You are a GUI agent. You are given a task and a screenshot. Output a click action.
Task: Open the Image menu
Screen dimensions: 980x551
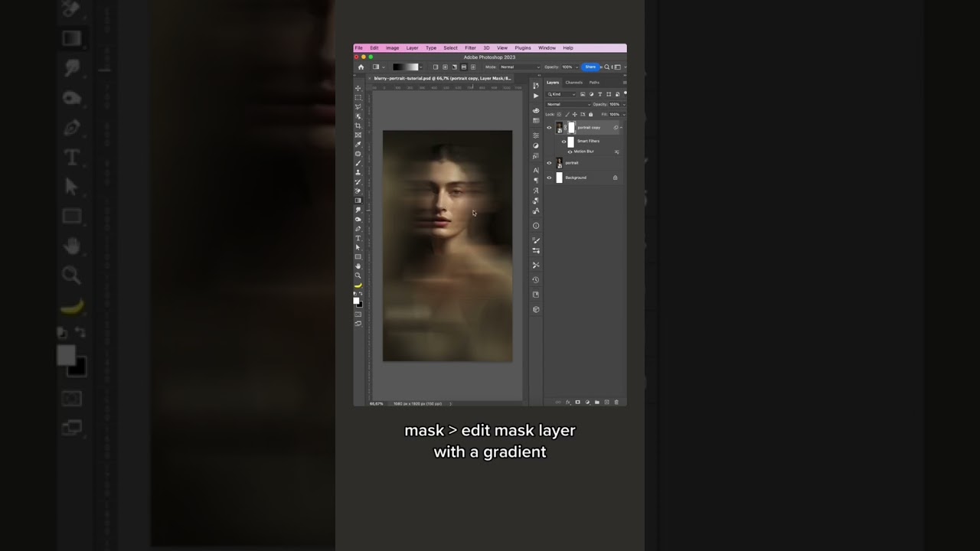click(393, 48)
